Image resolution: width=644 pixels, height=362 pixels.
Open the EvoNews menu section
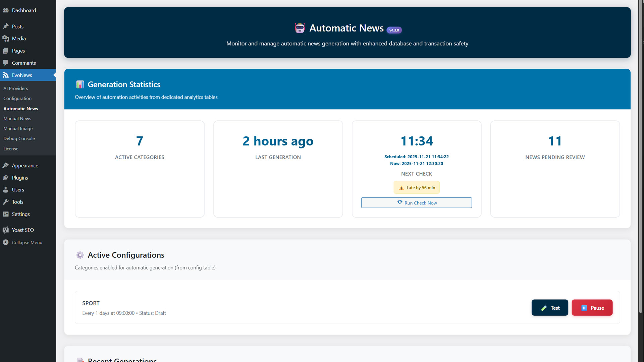(x=22, y=75)
